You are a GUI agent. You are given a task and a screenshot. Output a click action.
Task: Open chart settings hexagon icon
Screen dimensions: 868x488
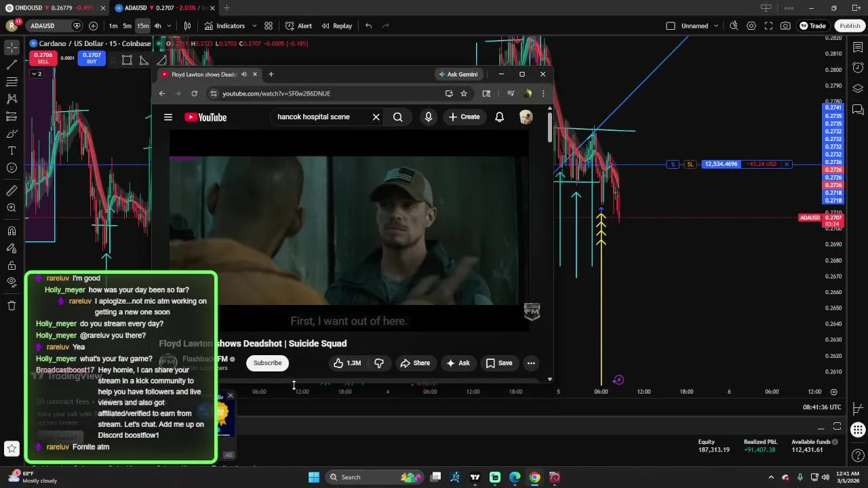coord(751,26)
